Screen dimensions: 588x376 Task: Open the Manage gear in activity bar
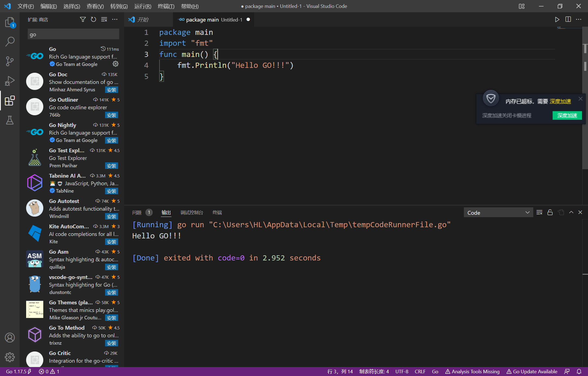[10, 357]
